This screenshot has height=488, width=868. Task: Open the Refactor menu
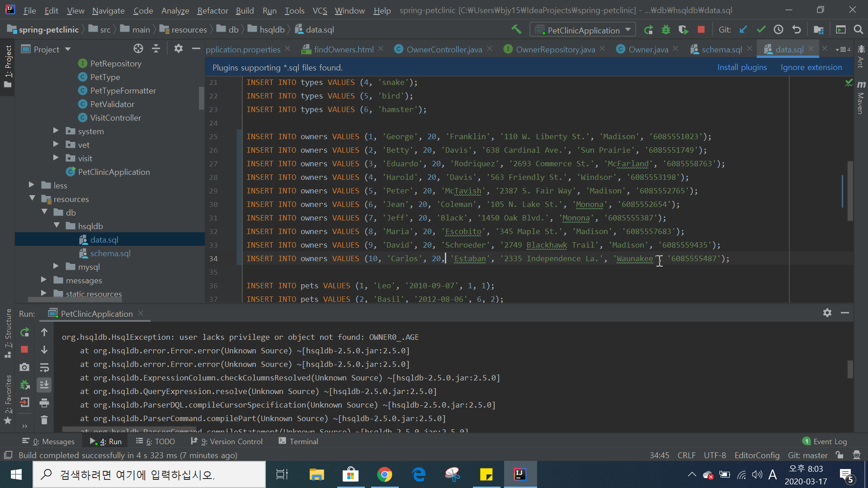point(212,10)
